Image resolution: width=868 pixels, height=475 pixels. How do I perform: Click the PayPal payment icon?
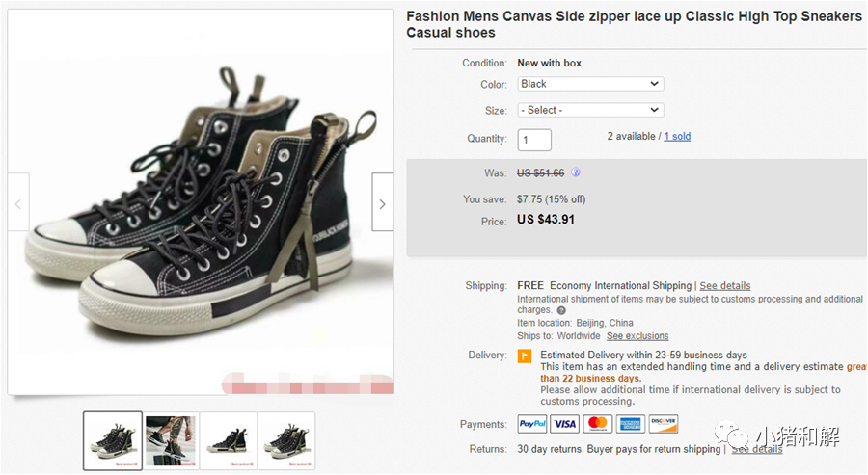[532, 424]
